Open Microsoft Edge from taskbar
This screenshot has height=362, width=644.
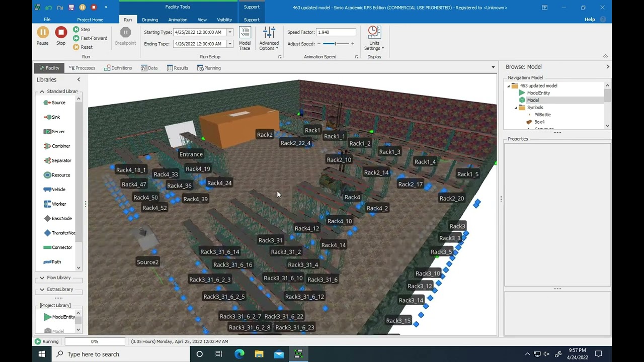tap(239, 354)
